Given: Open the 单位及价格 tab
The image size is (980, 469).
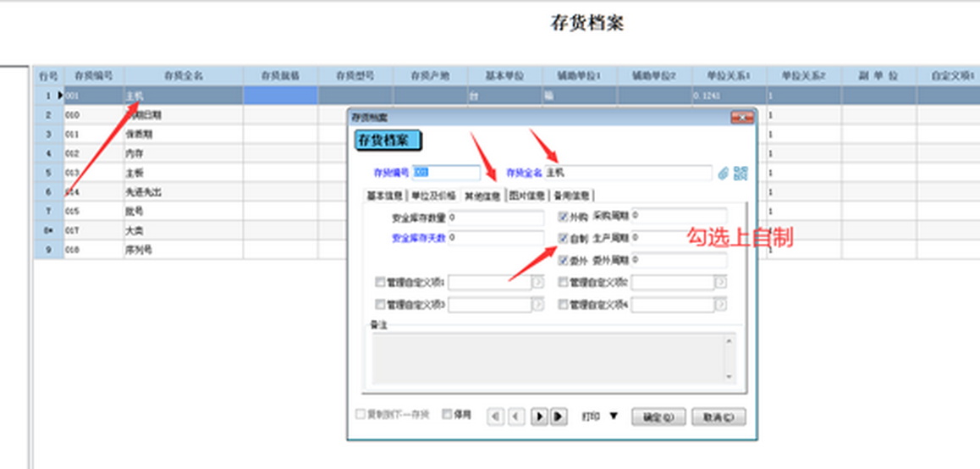Looking at the screenshot, I should click(x=433, y=196).
